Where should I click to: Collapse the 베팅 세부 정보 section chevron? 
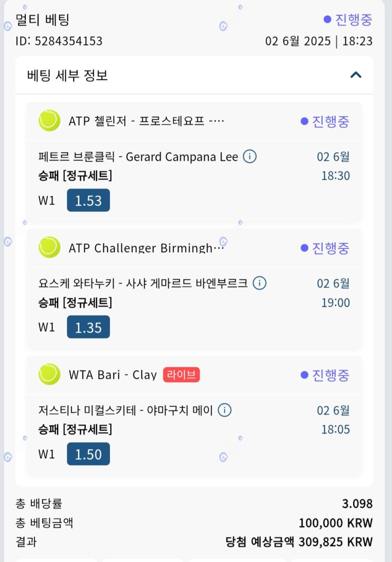click(355, 75)
